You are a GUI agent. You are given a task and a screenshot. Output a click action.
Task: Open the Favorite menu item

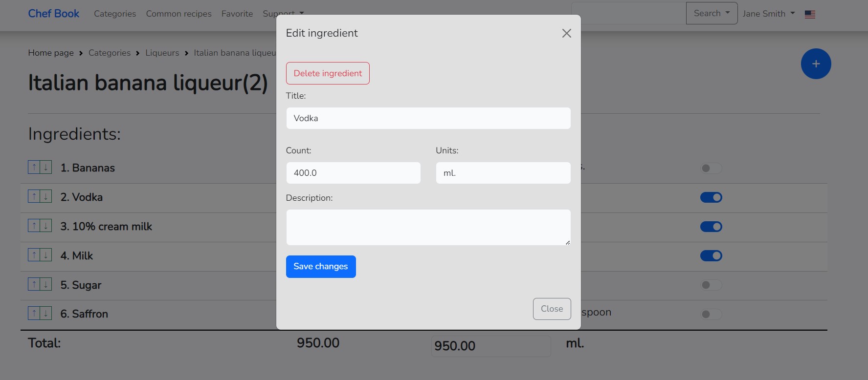(x=237, y=14)
